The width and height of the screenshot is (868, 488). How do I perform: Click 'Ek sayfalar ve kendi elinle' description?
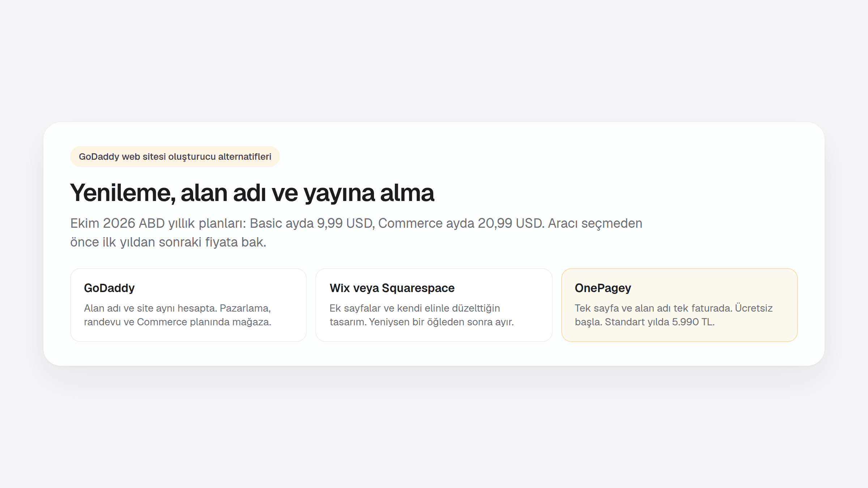[422, 315]
